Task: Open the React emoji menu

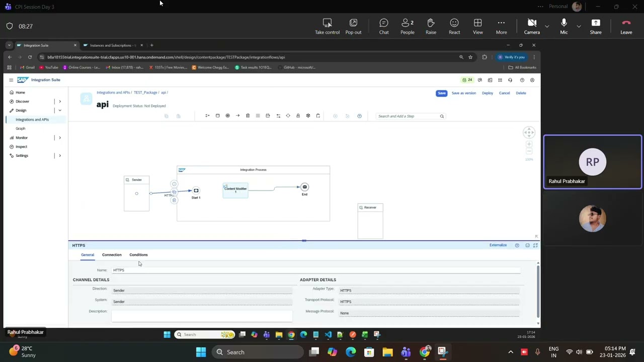Action: tap(454, 26)
